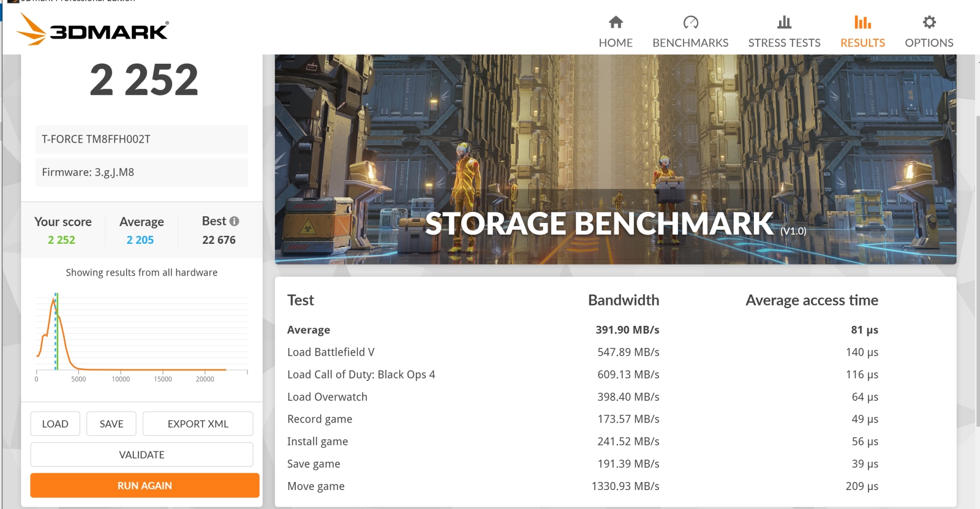This screenshot has height=509, width=980.
Task: Click 'Showing results from all hardware' text
Action: point(141,273)
